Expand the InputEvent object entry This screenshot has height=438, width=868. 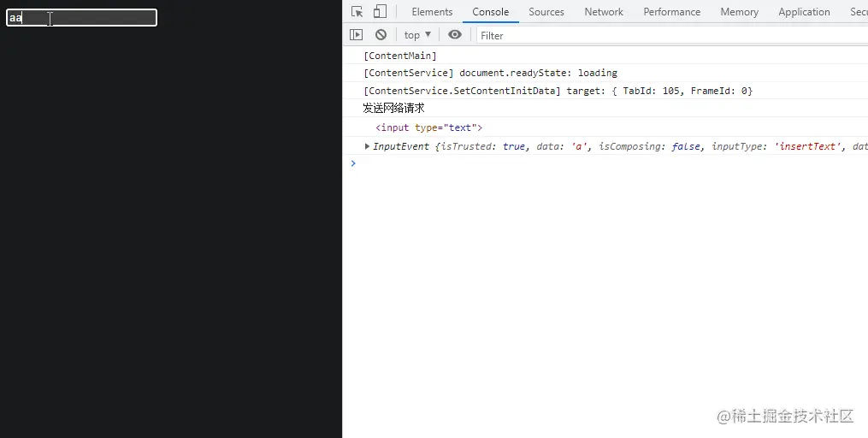(367, 146)
